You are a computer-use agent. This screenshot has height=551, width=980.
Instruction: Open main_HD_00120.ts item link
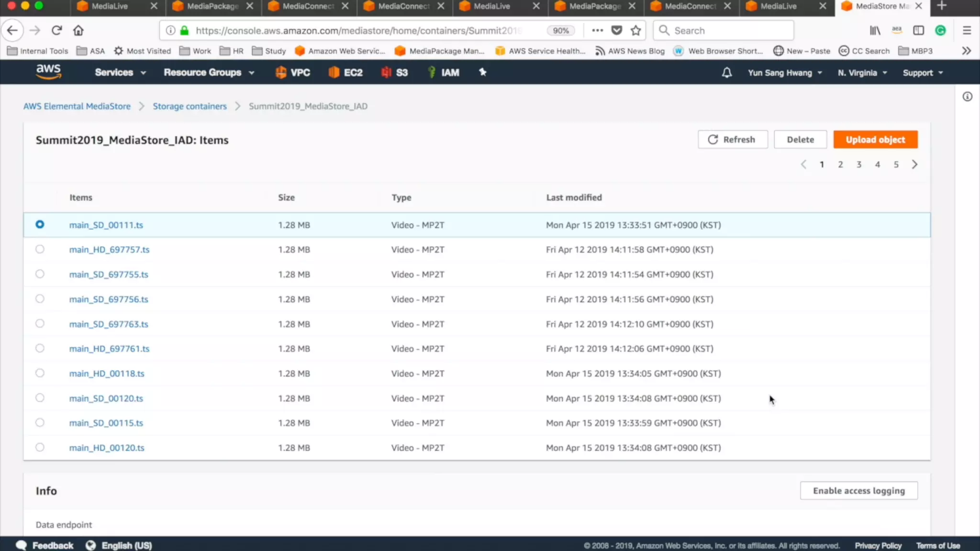pyautogui.click(x=107, y=448)
